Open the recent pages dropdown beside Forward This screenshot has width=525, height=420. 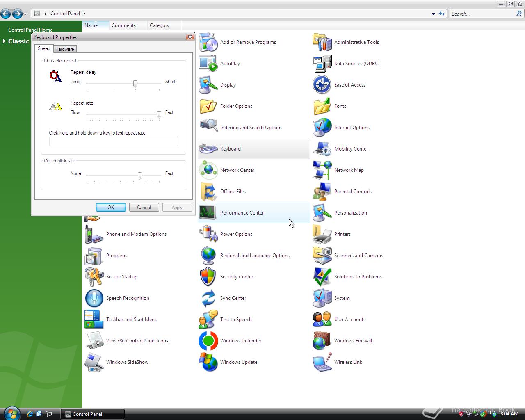(x=25, y=14)
